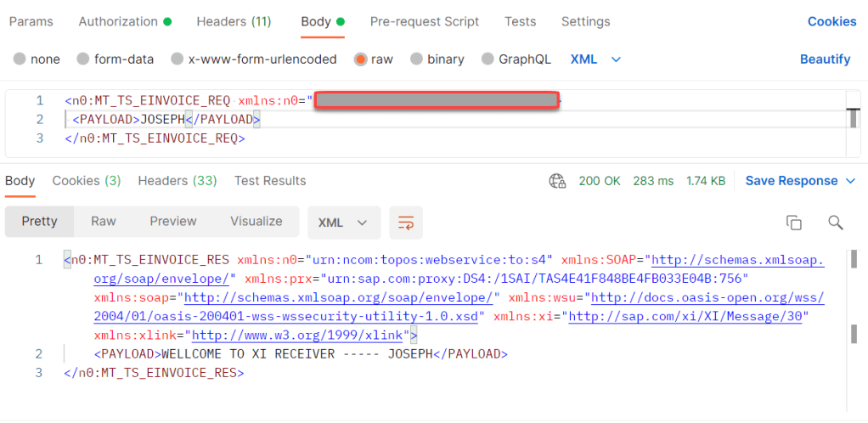Click the copy response icon
868x423 pixels.
coord(793,223)
